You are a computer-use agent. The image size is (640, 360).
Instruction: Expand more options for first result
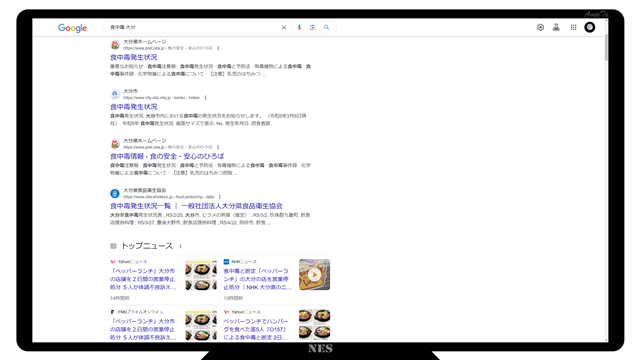pos(218,48)
